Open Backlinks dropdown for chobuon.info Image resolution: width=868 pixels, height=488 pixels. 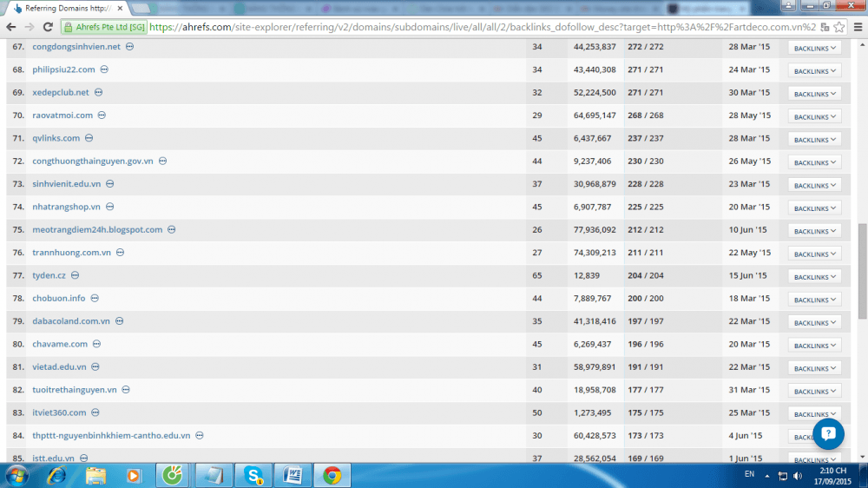tap(814, 300)
